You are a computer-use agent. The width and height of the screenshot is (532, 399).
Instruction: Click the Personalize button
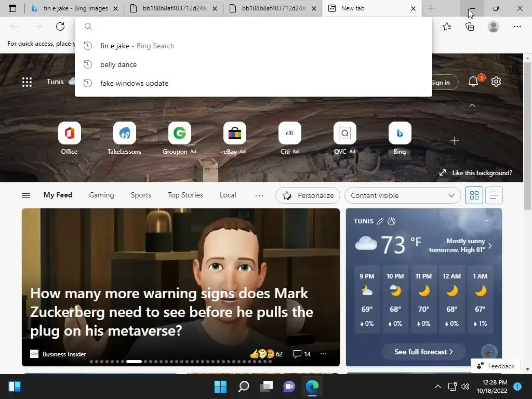(308, 195)
